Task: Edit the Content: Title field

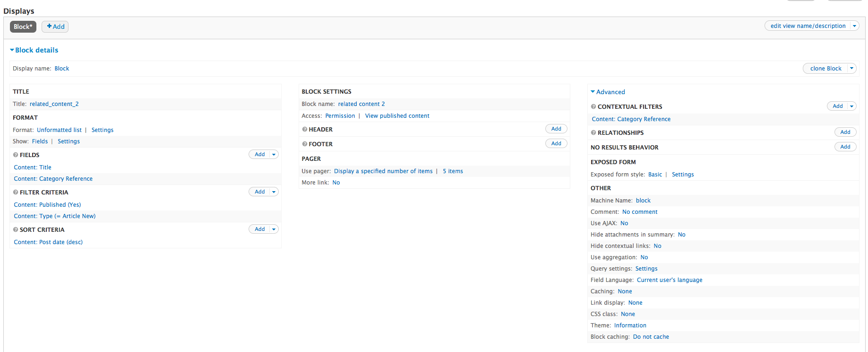Action: (33, 167)
